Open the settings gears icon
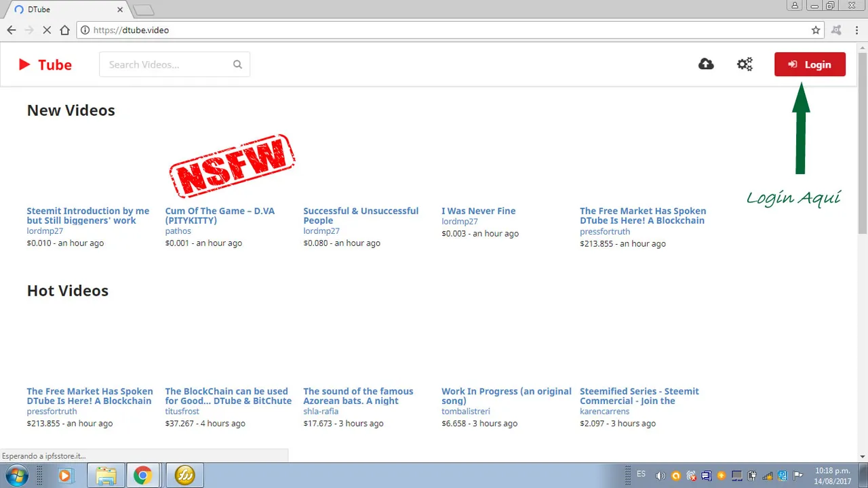868x488 pixels. 745,64
